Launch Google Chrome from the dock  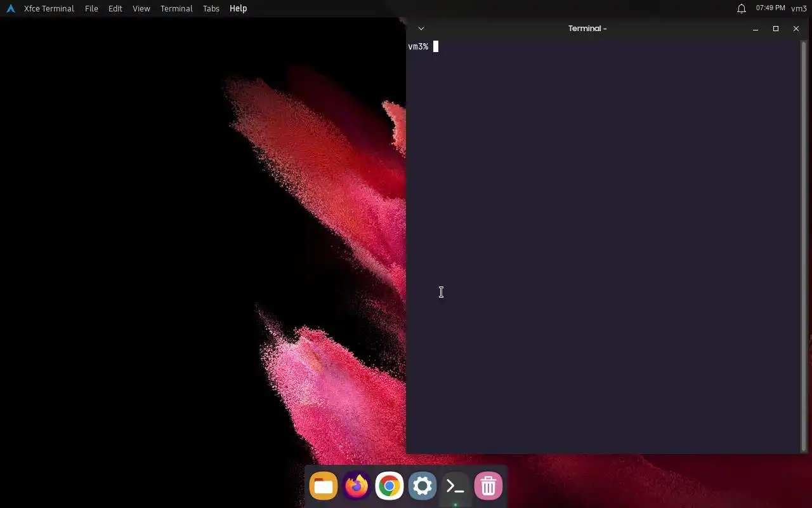pyautogui.click(x=390, y=486)
